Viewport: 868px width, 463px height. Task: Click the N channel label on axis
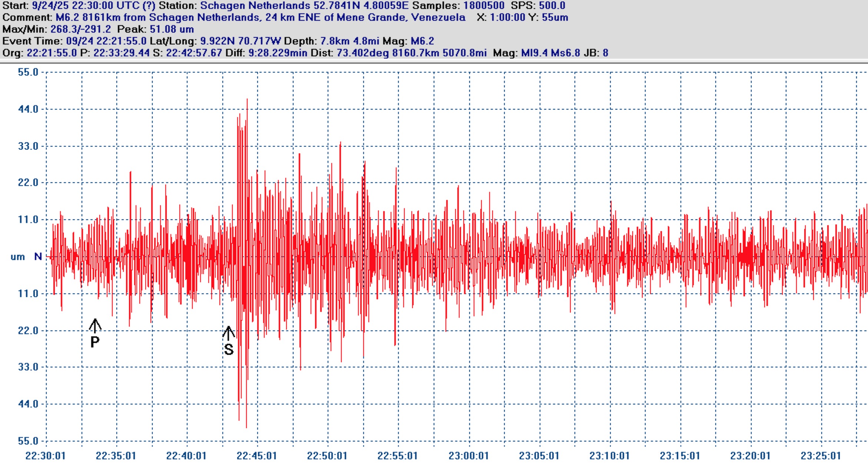point(38,256)
